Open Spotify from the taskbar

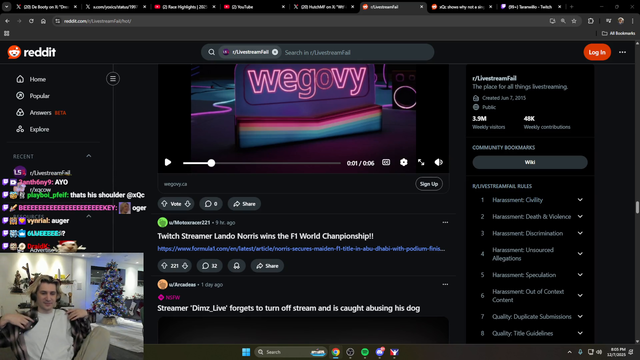[365, 352]
